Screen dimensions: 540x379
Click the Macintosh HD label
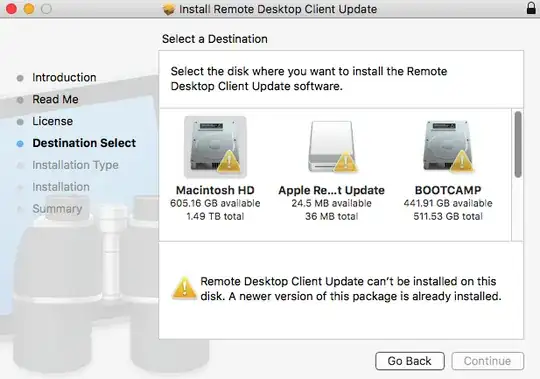coord(215,190)
